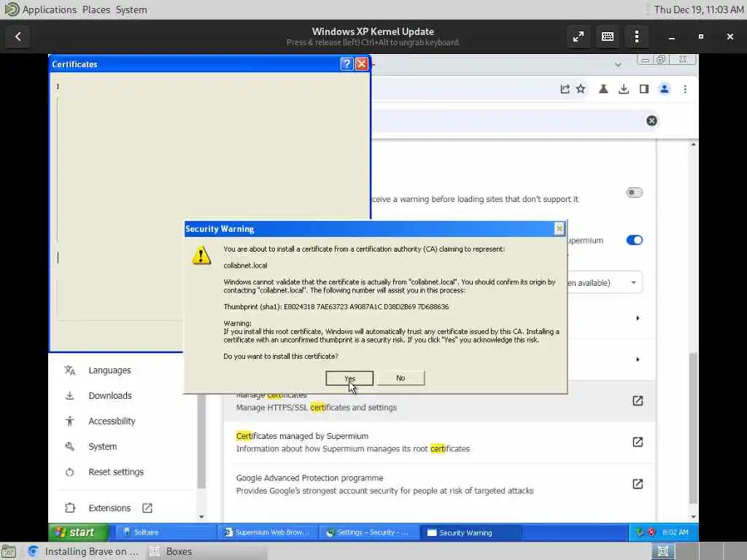
Task: Confirm certificate install with Yes button
Action: [x=349, y=378]
